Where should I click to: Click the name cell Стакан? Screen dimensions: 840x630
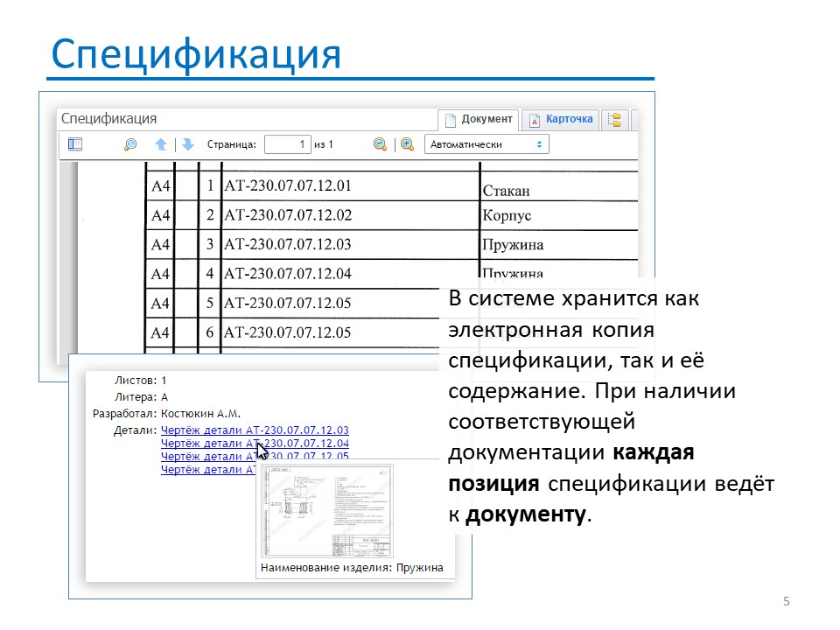[x=507, y=191]
